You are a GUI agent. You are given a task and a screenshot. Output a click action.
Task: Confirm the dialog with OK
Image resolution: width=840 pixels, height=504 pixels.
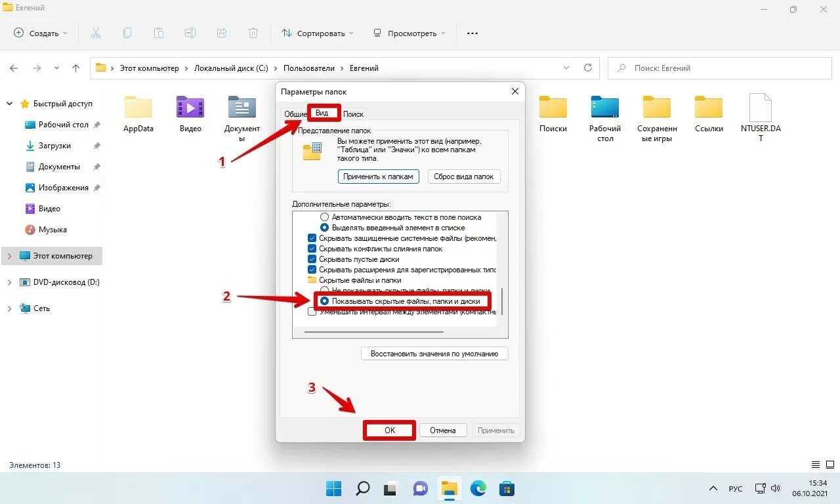tap(390, 430)
